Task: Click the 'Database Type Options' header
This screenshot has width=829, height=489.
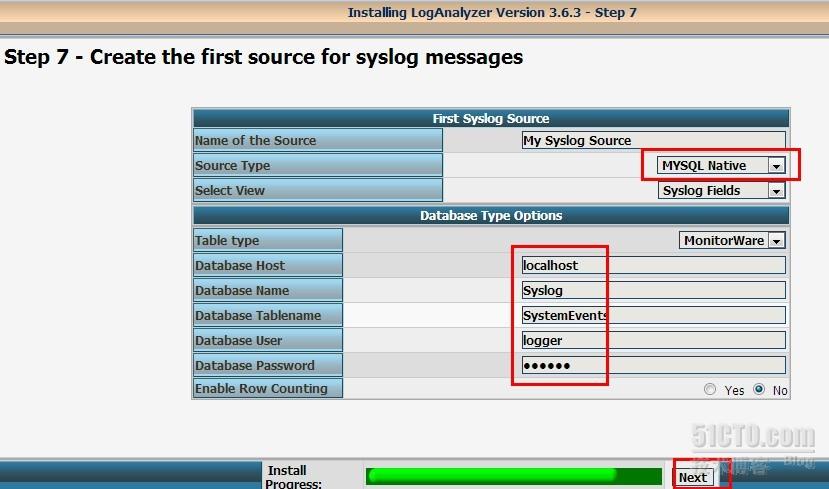Action: 491,216
